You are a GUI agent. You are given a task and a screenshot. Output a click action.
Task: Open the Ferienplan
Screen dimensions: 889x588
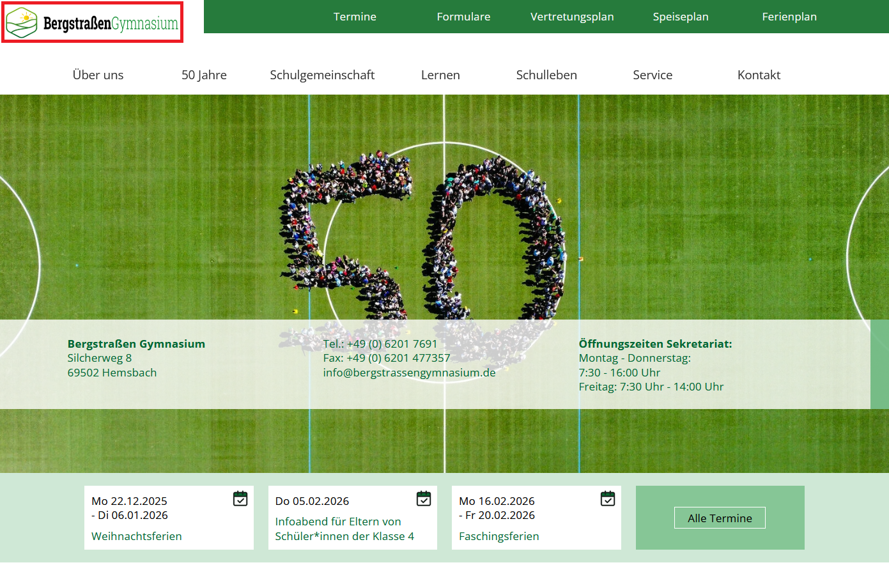(x=789, y=17)
